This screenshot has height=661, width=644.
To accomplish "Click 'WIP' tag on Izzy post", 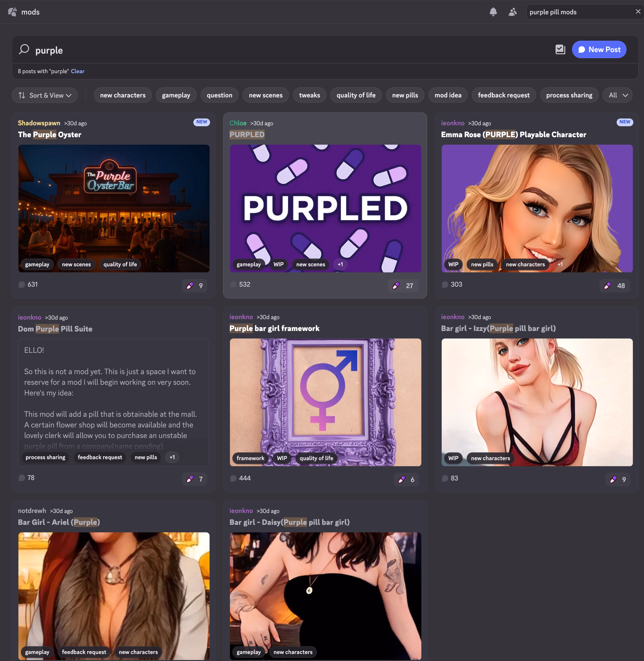I will click(453, 458).
